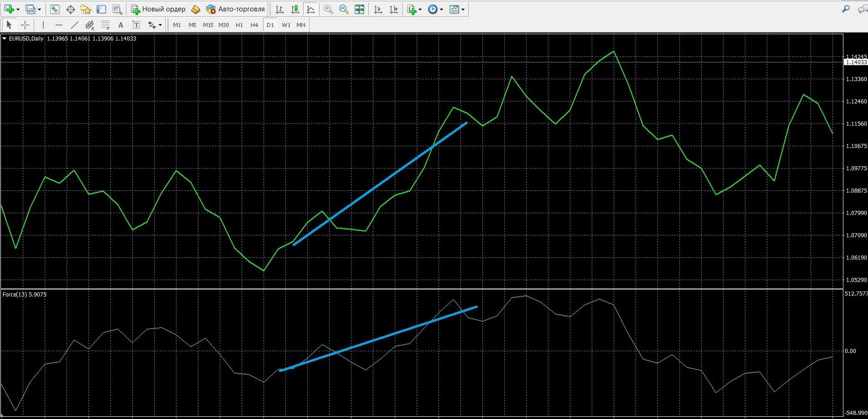Select the Fibonacci retracement tool
The width and height of the screenshot is (868, 419).
(105, 25)
